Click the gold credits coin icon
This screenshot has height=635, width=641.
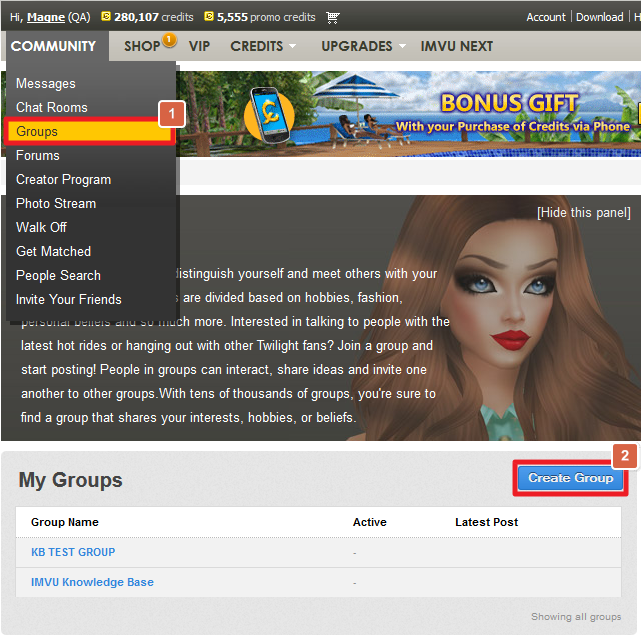click(106, 17)
